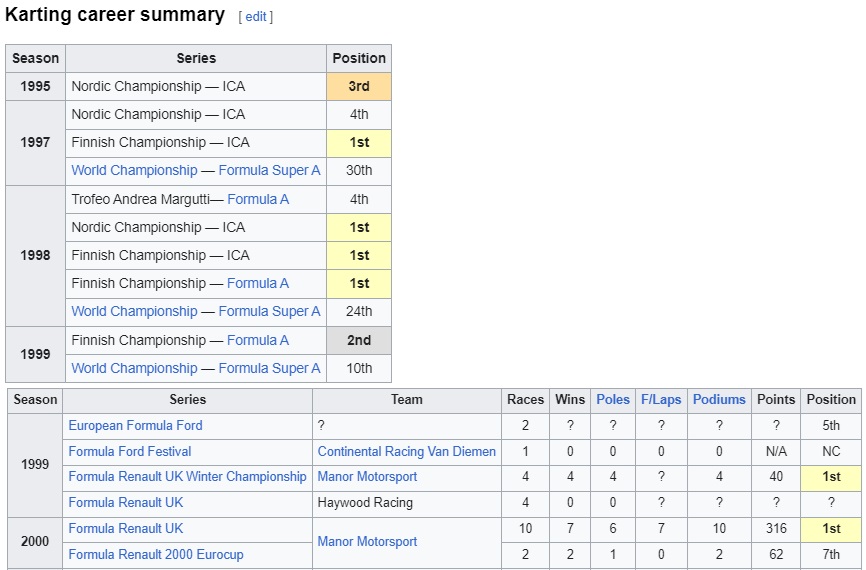Image resolution: width=866 pixels, height=570 pixels.
Task: Click the Team column header
Action: click(x=406, y=400)
